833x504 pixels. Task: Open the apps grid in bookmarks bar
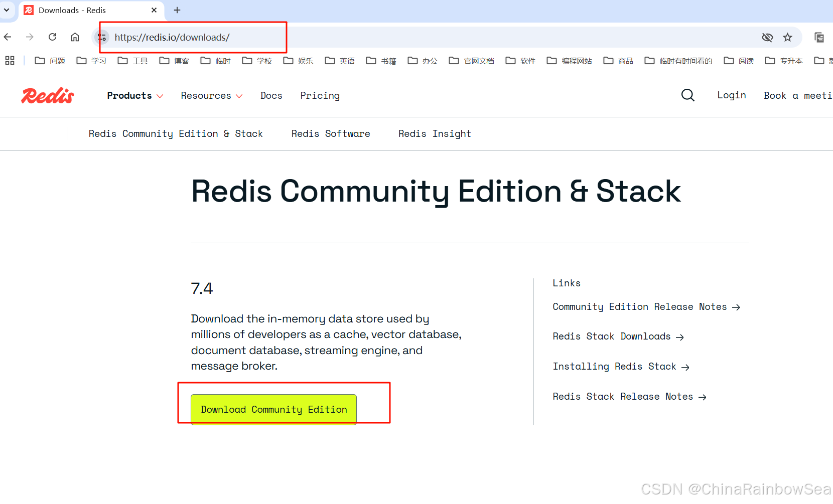10,61
